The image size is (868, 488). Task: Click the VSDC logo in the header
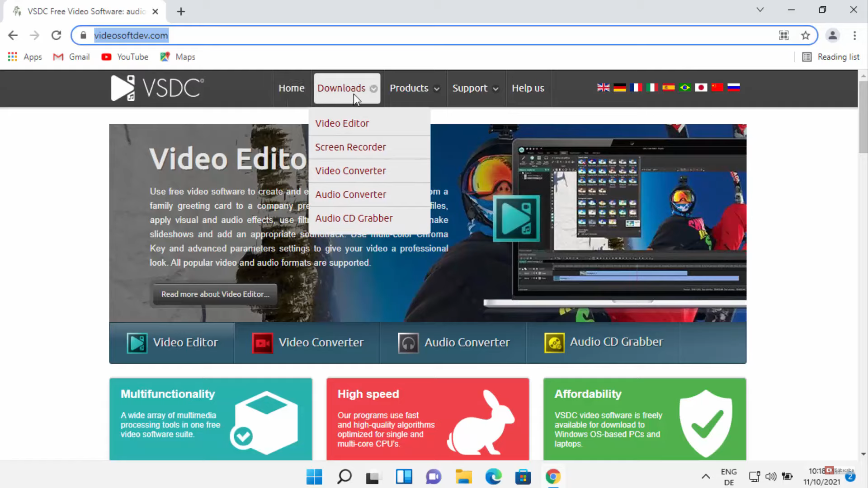click(x=157, y=88)
